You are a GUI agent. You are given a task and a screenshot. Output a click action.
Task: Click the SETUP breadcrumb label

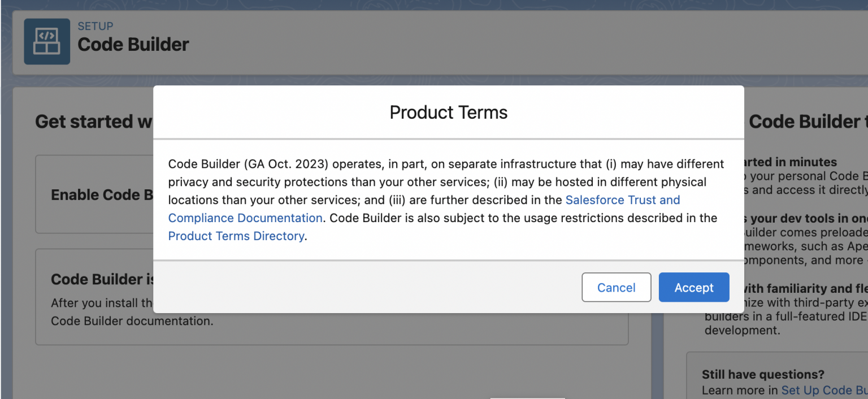click(x=95, y=25)
